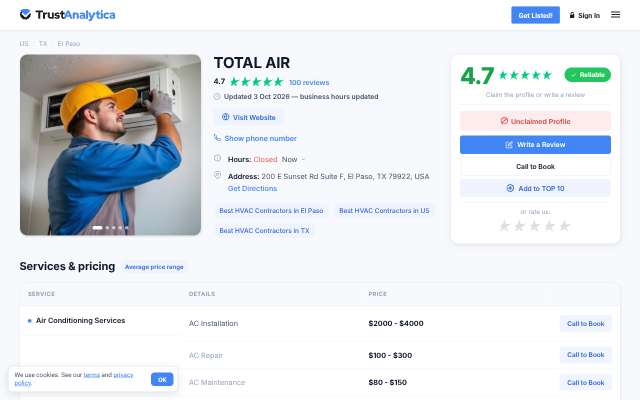Image resolution: width=640 pixels, height=400 pixels.
Task: Click Sign In
Action: coord(589,16)
